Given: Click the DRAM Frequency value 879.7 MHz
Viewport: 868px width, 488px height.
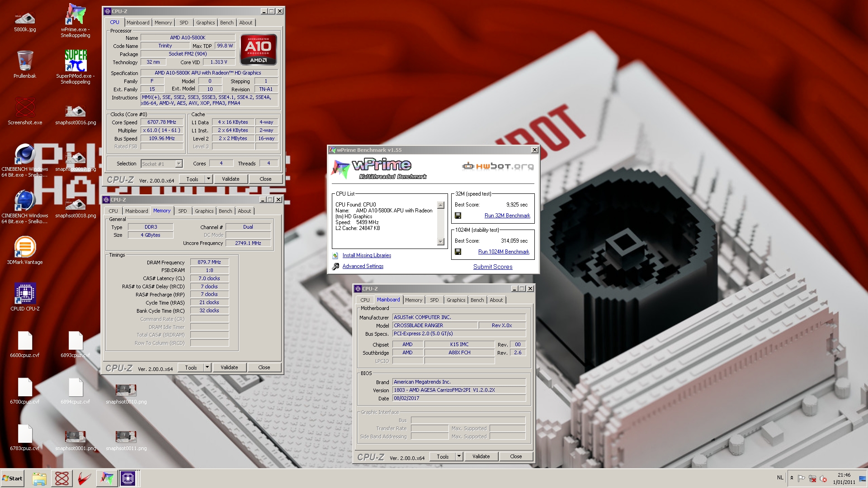Looking at the screenshot, I should [209, 262].
